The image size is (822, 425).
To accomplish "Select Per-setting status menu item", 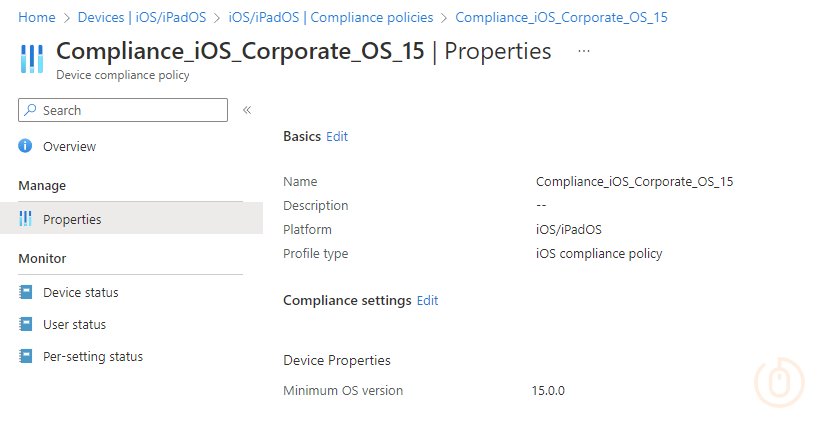I will (92, 357).
